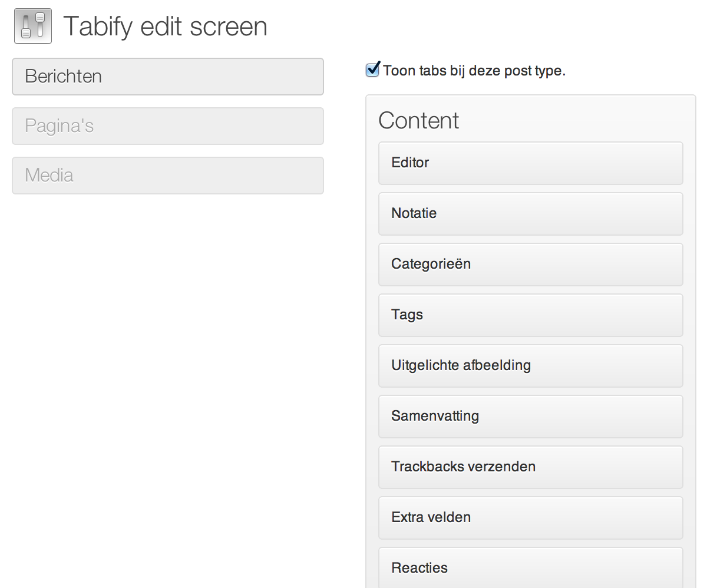Image resolution: width=707 pixels, height=588 pixels.
Task: Select the Reacties item
Action: point(530,569)
